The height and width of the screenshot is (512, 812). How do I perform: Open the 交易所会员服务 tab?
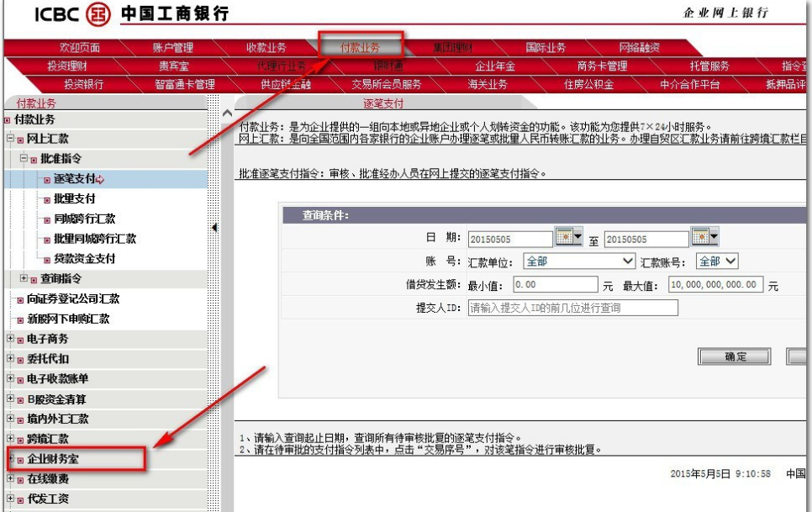click(x=387, y=84)
